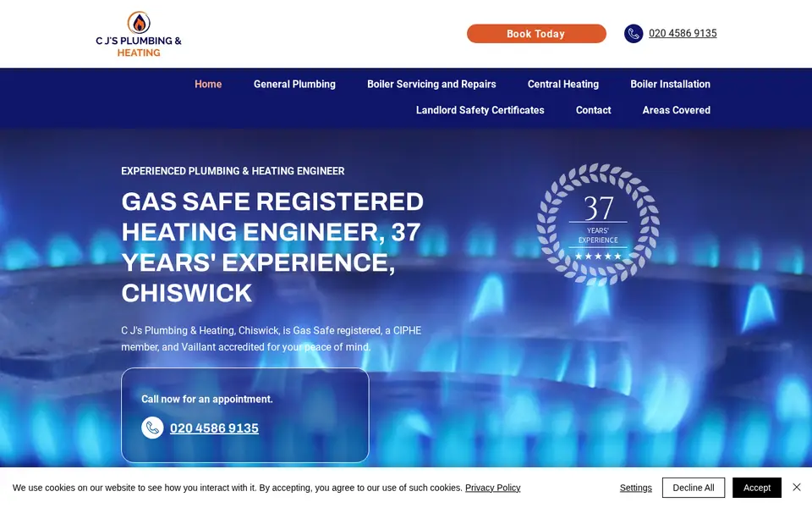Open the Home menu item
This screenshot has height=508, width=812.
[208, 84]
